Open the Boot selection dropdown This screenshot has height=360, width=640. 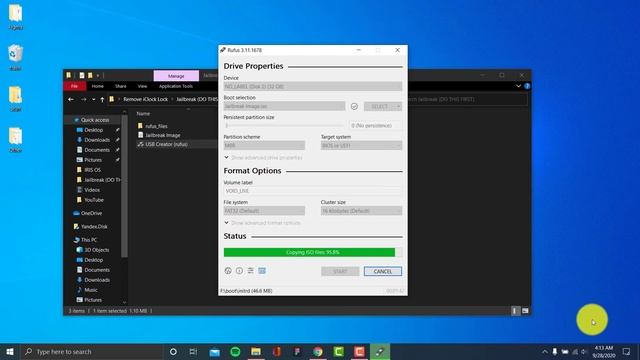tap(284, 106)
